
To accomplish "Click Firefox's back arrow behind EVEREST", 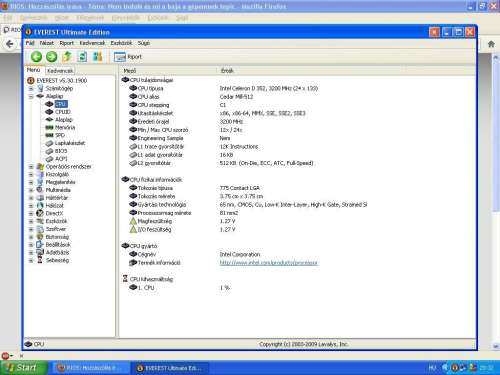I will click(10, 44).
